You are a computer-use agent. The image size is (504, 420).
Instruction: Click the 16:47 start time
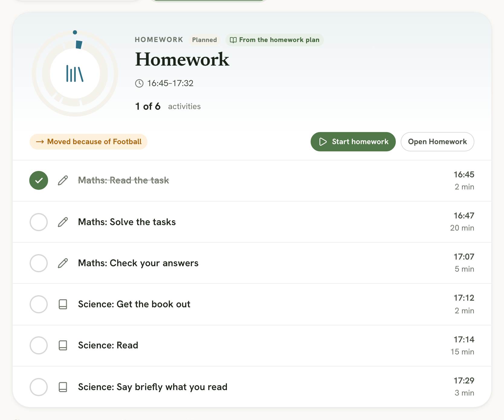464,216
